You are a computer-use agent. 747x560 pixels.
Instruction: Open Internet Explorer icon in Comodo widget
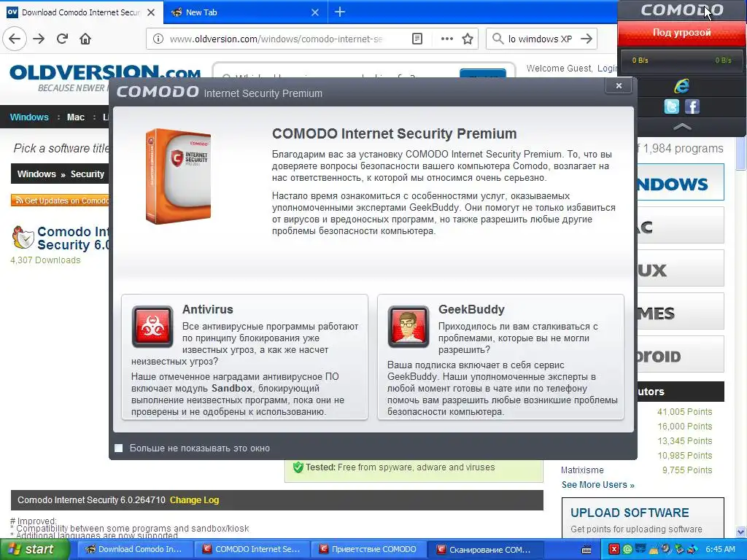pos(682,86)
